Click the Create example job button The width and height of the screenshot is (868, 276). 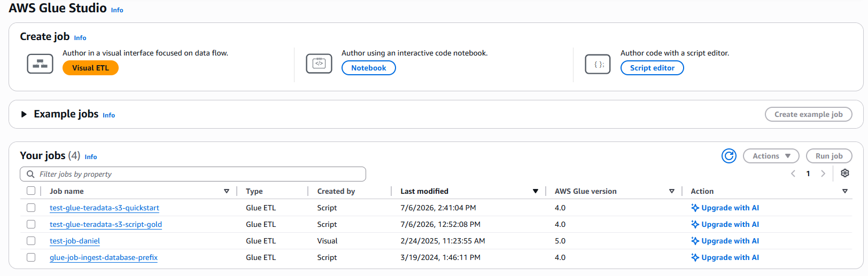[x=809, y=114]
